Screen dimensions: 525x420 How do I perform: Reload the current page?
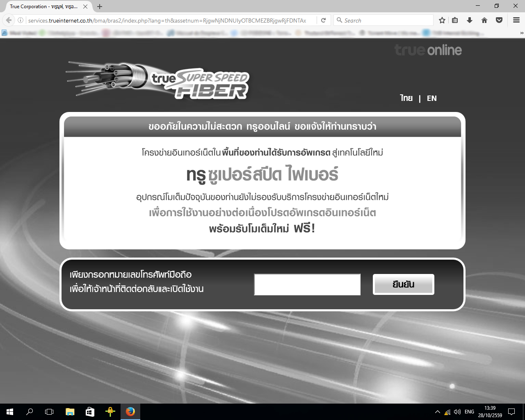(x=323, y=20)
